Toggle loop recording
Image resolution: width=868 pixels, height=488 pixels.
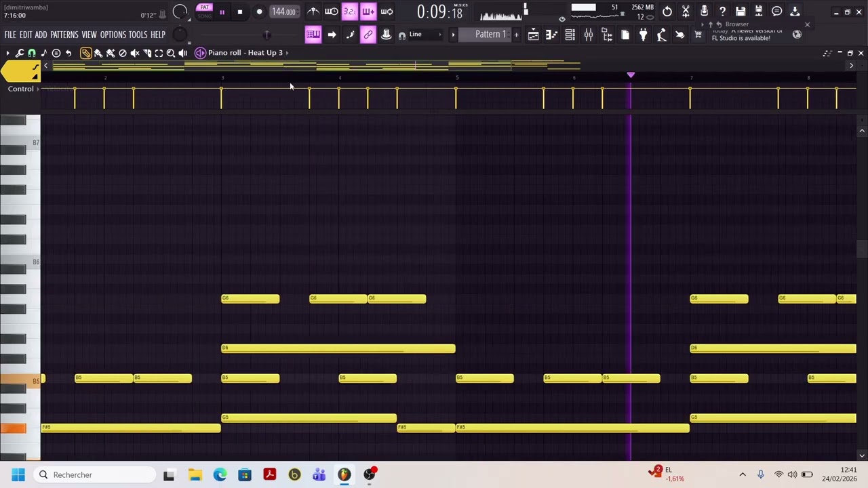[x=387, y=12]
